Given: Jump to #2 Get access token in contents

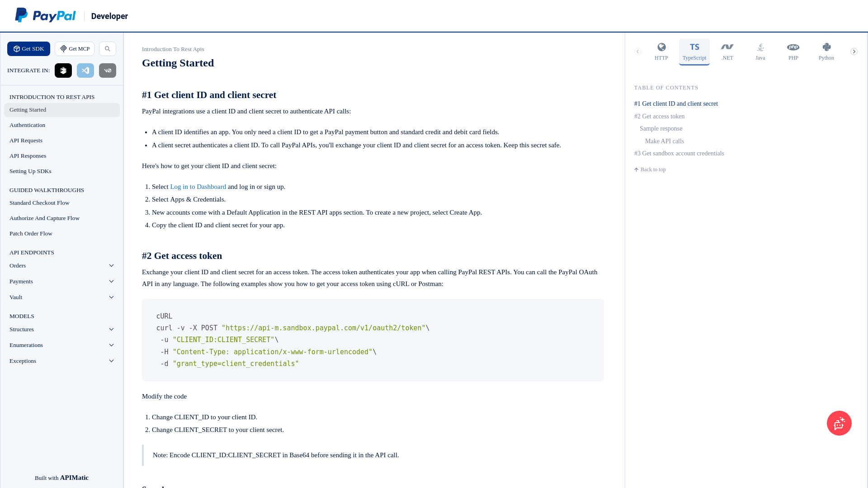Looking at the screenshot, I should click(659, 117).
